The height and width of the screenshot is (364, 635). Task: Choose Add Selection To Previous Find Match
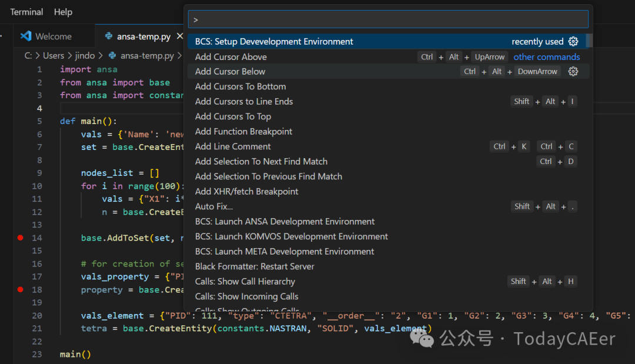point(387,176)
